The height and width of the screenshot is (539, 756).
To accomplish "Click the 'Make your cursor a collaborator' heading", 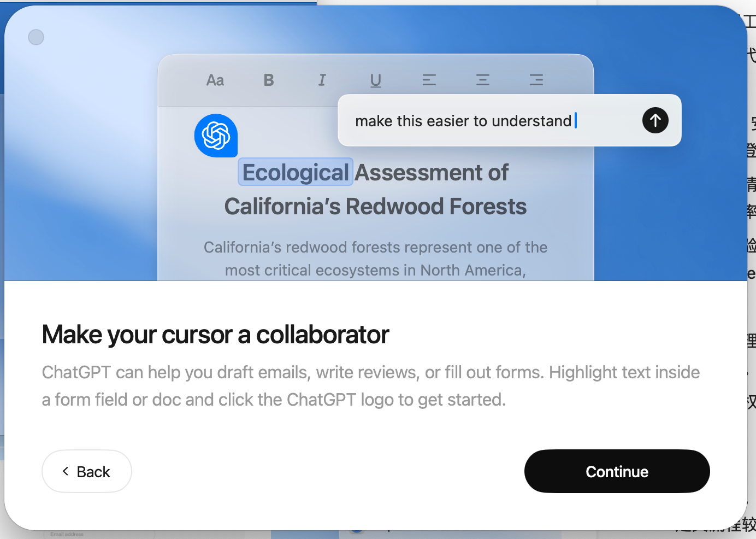I will tap(215, 335).
